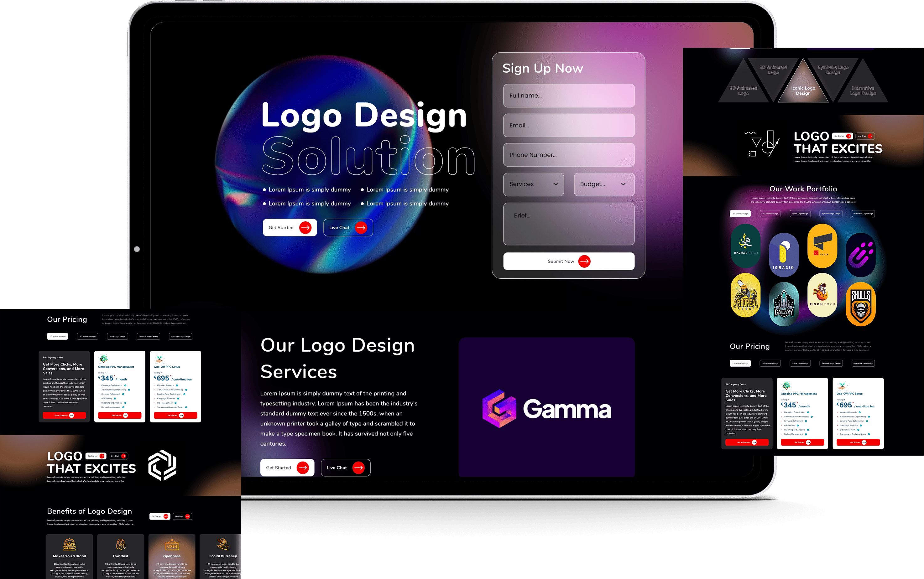Viewport: 924px width, 579px height.
Task: Click the Submit Now button
Action: tap(568, 261)
